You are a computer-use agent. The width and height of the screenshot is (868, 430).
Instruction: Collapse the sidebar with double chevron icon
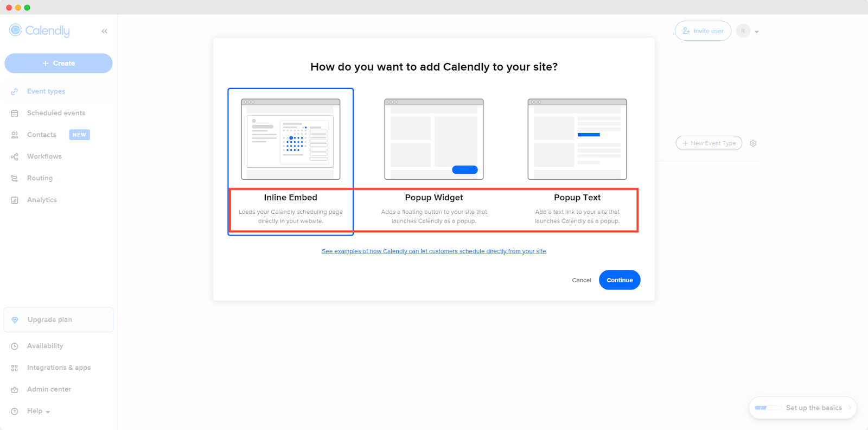click(x=105, y=31)
